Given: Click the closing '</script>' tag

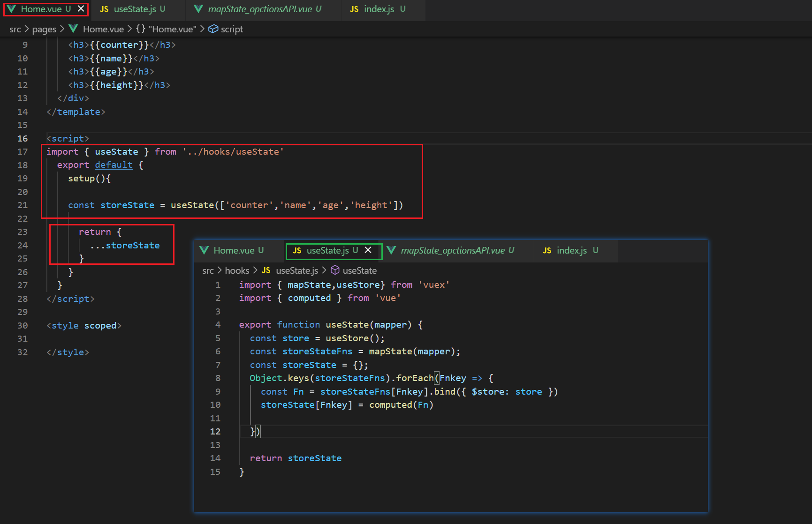Looking at the screenshot, I should click(70, 299).
